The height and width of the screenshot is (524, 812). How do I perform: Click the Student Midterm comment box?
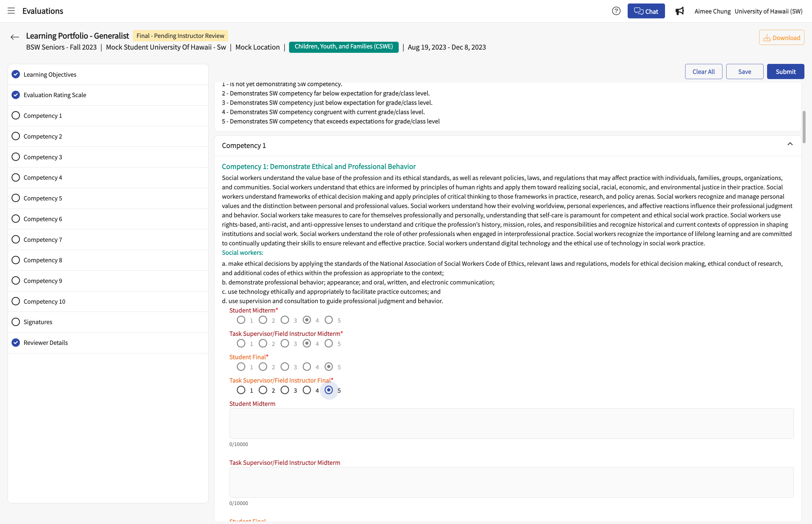[511, 423]
